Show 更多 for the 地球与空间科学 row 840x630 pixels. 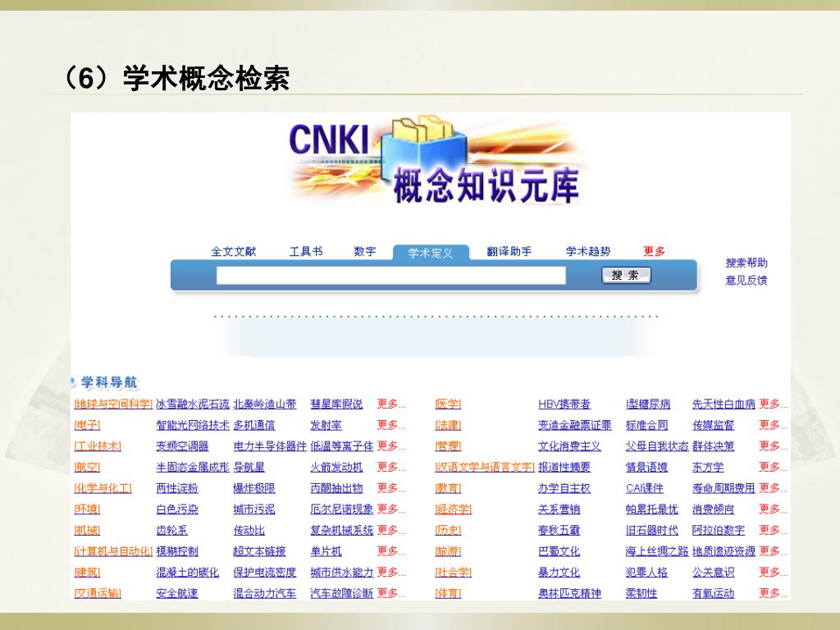[391, 404]
